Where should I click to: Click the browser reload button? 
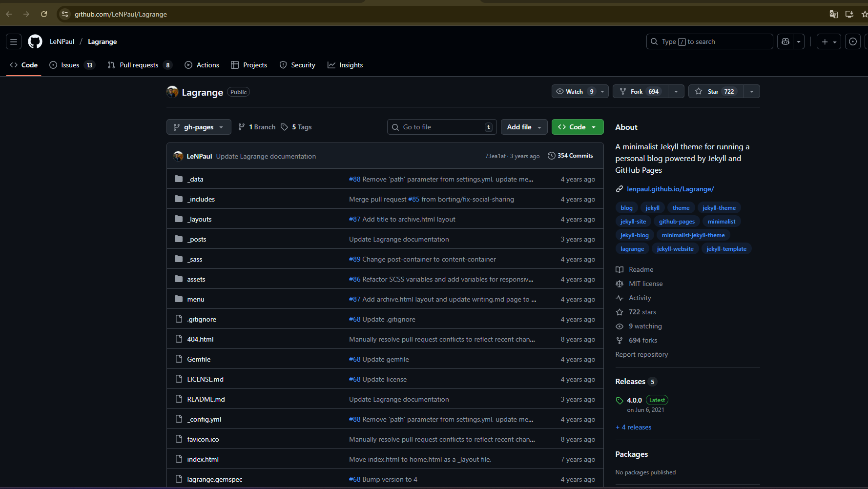pyautogui.click(x=44, y=14)
